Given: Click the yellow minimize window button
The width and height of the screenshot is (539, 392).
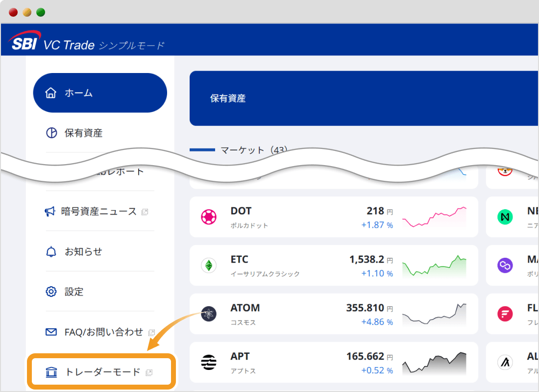Looking at the screenshot, I should click(x=27, y=12).
